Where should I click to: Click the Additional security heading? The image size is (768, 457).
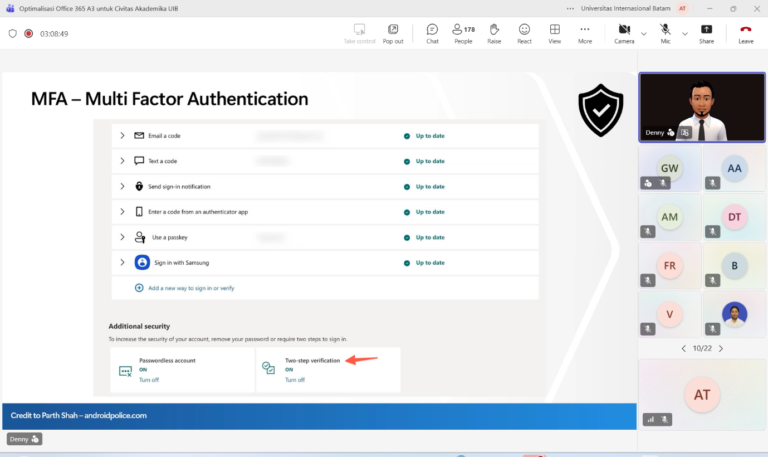(139, 326)
